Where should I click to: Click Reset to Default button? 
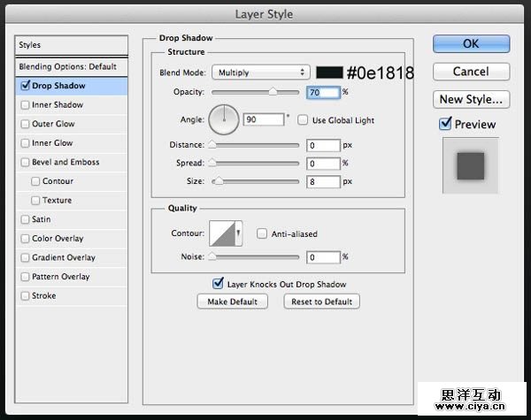click(x=321, y=302)
